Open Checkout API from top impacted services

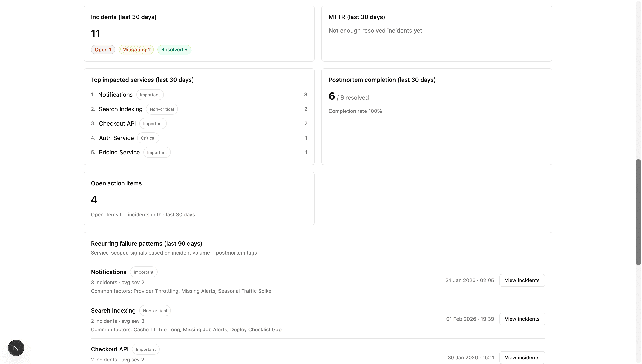(117, 123)
